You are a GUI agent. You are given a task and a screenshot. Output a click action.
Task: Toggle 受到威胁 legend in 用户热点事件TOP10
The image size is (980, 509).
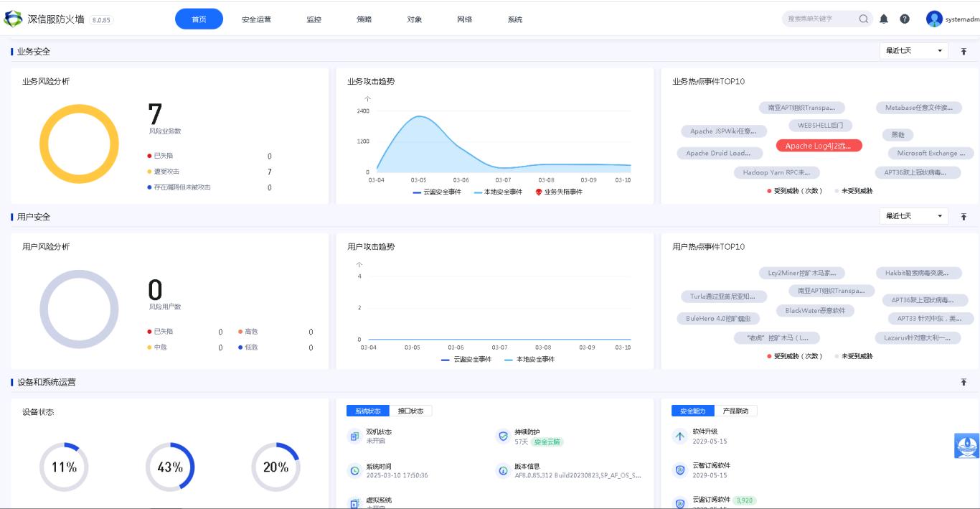[794, 356]
